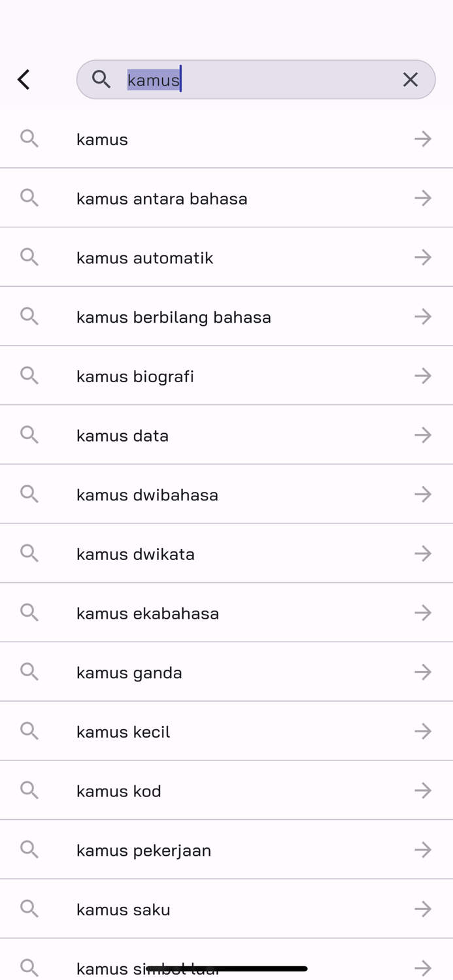This screenshot has height=980, width=453.
Task: Tap the arrow next to kamus kod
Action: tap(423, 790)
